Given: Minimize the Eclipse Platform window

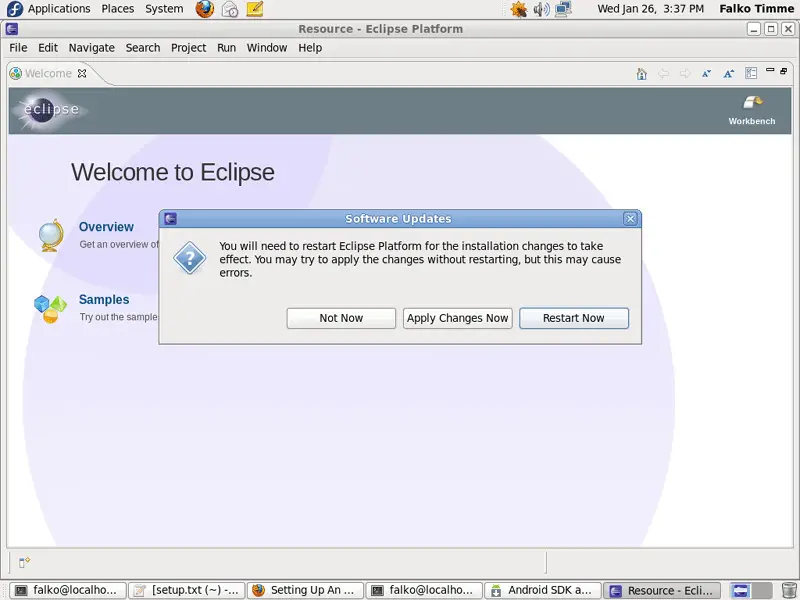Looking at the screenshot, I should [x=754, y=29].
